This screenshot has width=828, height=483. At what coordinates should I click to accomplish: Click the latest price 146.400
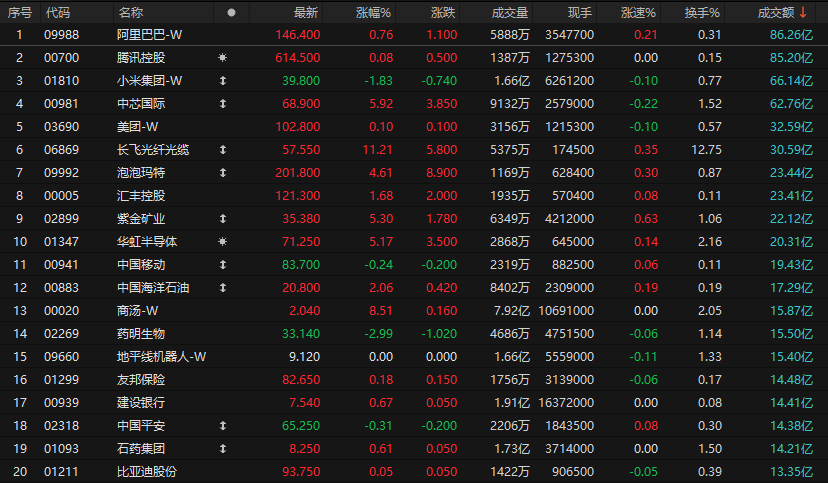pyautogui.click(x=298, y=35)
